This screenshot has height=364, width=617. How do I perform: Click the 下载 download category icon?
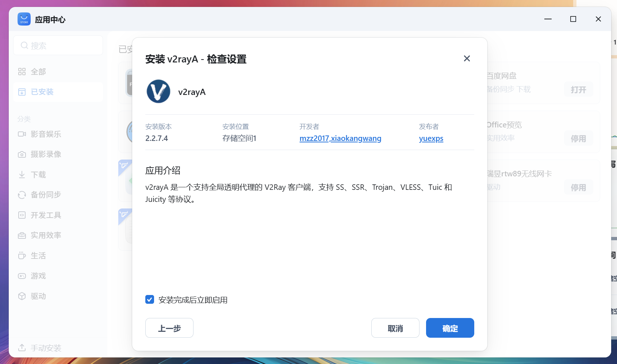[x=22, y=175]
